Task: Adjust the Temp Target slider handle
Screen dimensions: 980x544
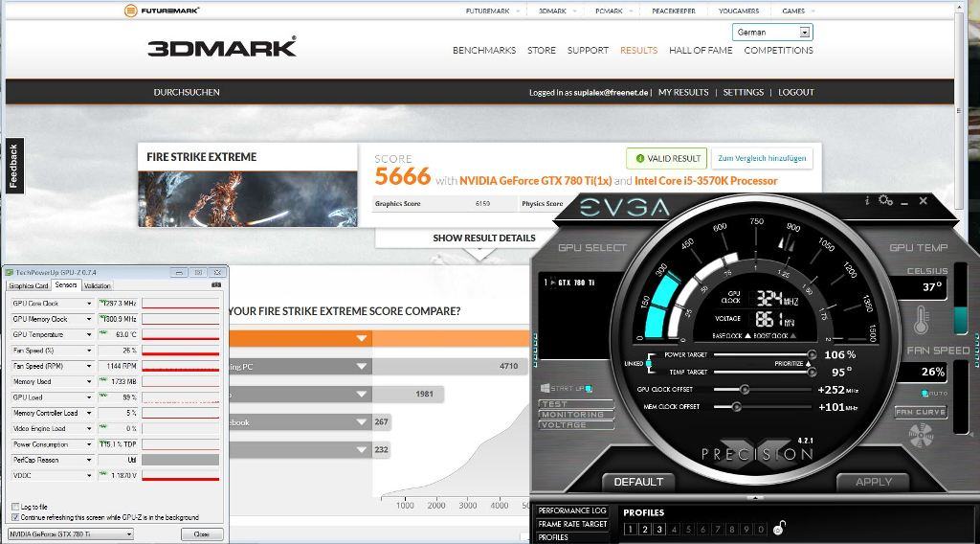Action: [812, 372]
